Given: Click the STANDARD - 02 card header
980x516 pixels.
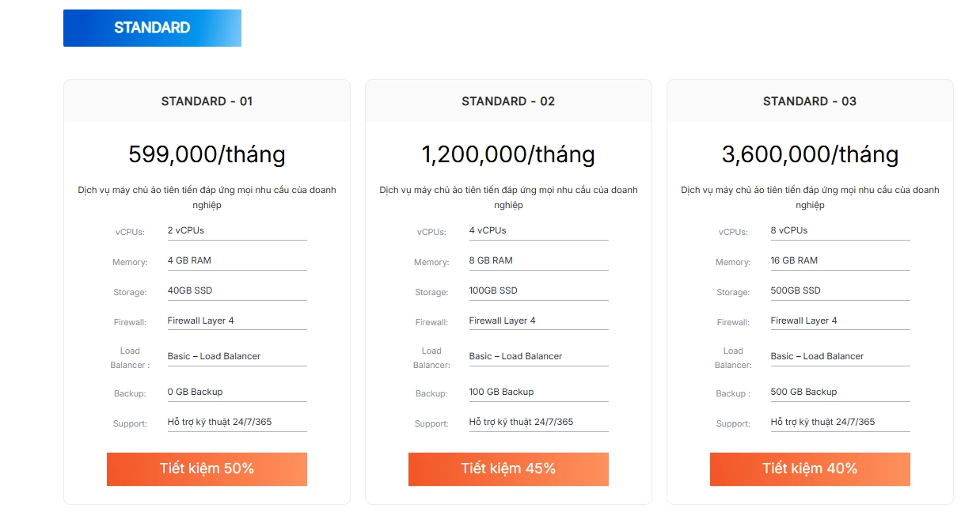Looking at the screenshot, I should [507, 101].
